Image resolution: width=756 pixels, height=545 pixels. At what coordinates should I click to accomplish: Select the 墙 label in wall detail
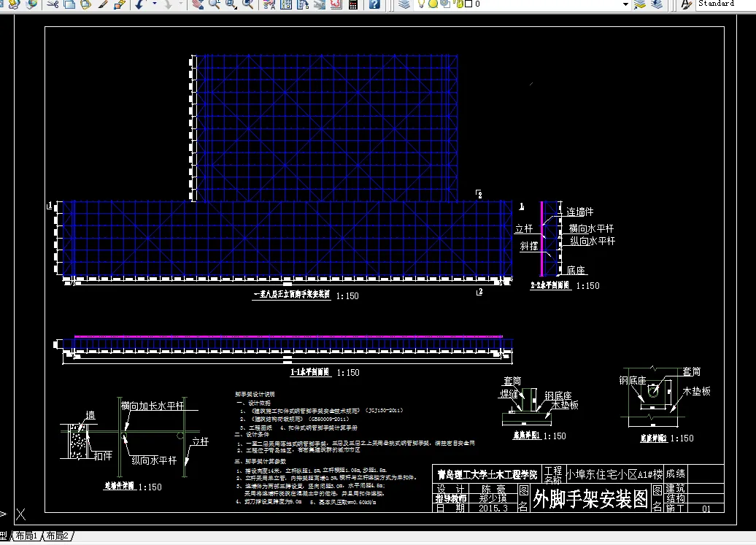[90, 415]
